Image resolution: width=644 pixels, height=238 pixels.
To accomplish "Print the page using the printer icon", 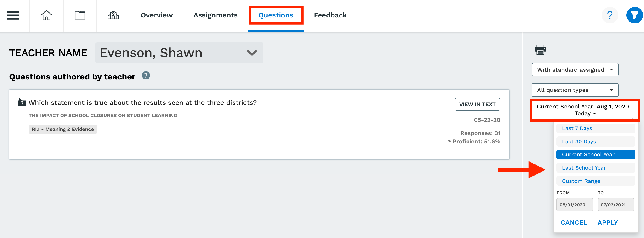I will (x=540, y=49).
